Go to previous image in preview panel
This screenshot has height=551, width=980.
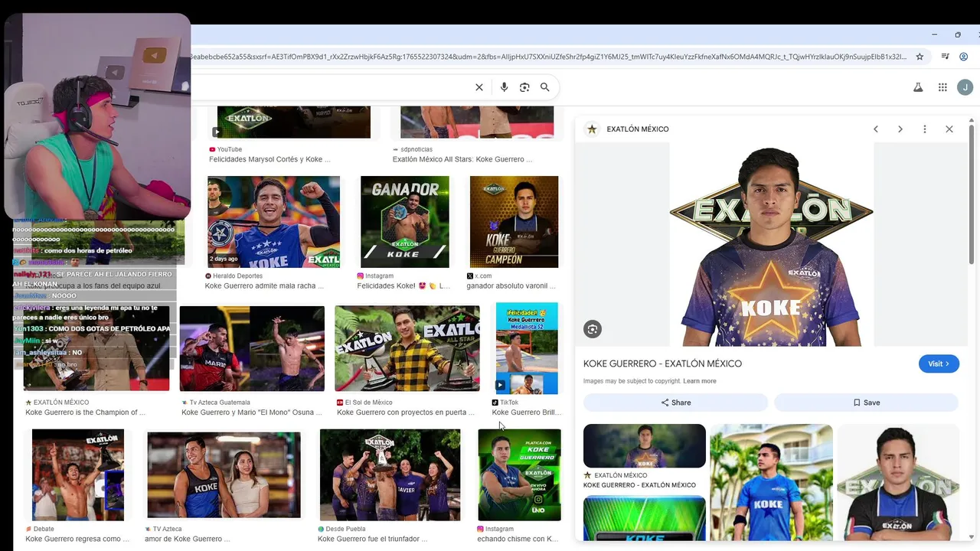coord(876,129)
